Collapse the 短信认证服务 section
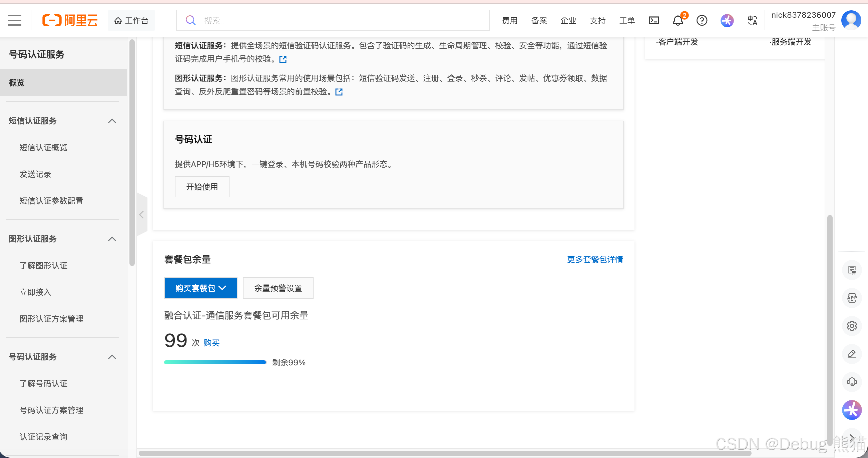This screenshot has height=458, width=868. pyautogui.click(x=112, y=121)
